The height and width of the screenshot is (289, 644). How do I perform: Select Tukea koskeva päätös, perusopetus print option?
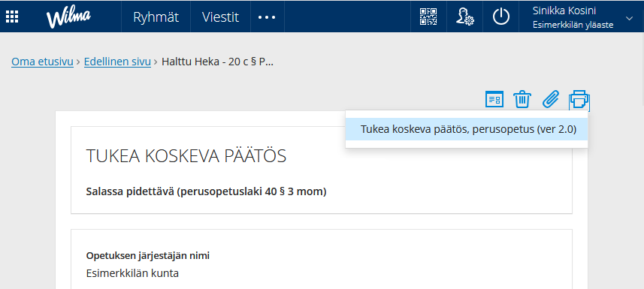point(467,129)
